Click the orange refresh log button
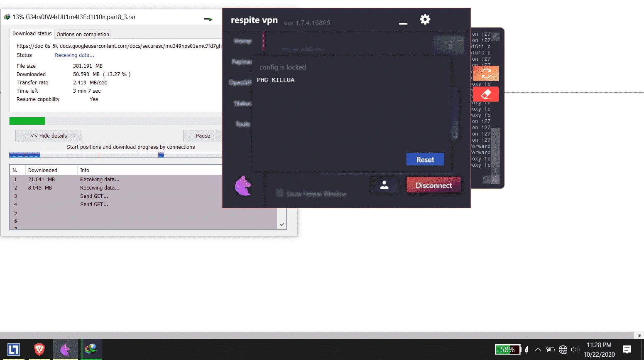The height and width of the screenshot is (360, 644). 486,74
